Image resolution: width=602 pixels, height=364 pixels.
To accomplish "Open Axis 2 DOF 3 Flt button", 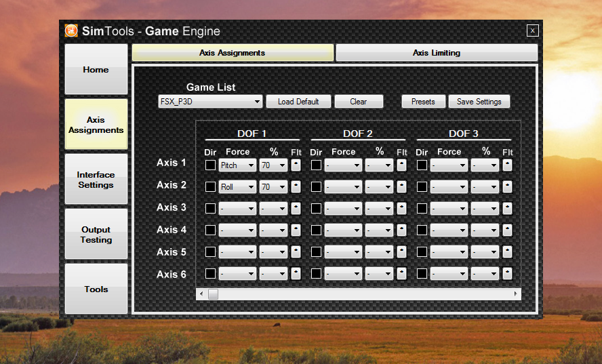I will tap(507, 186).
